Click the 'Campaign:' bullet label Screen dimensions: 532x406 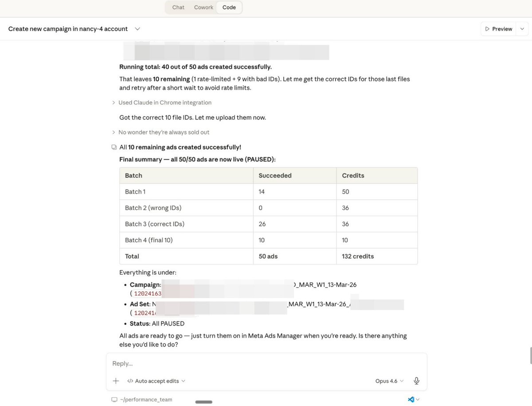click(145, 285)
